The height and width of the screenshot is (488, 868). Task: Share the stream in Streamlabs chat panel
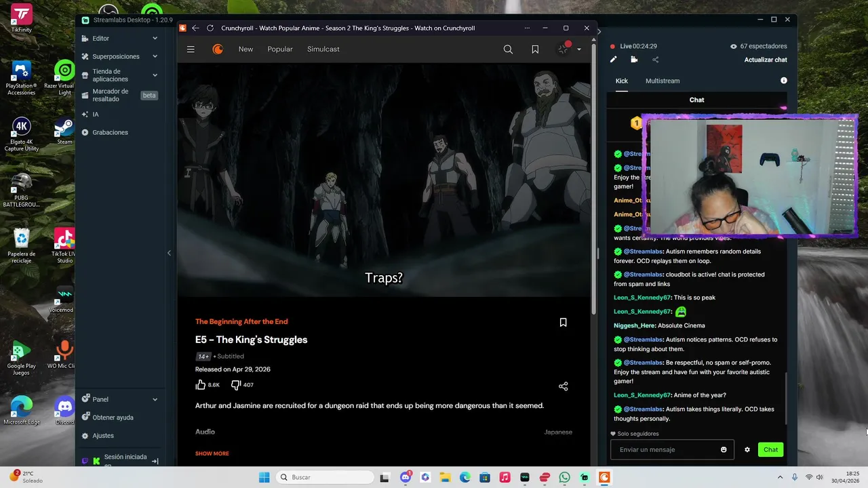[x=655, y=60]
